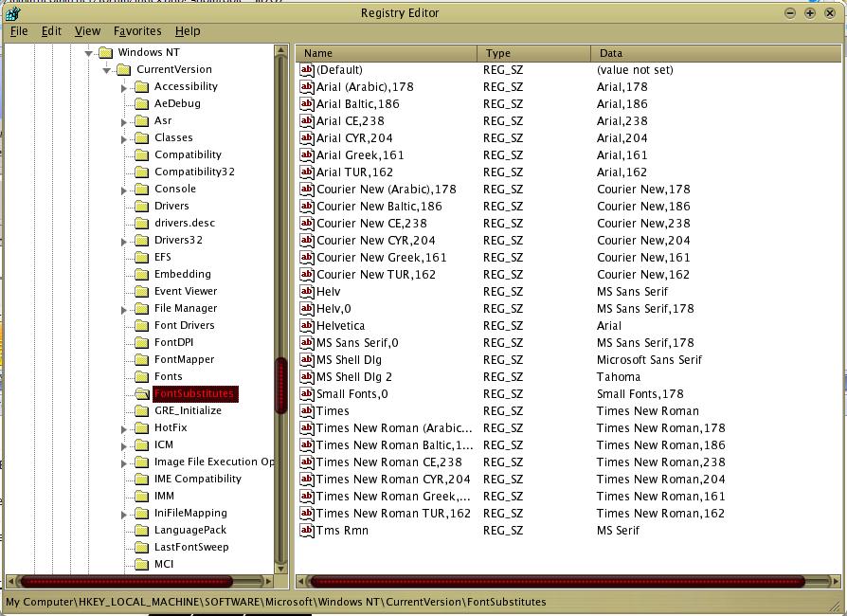Expand the HotFix registry key
Image resolution: width=847 pixels, height=616 pixels.
click(124, 429)
